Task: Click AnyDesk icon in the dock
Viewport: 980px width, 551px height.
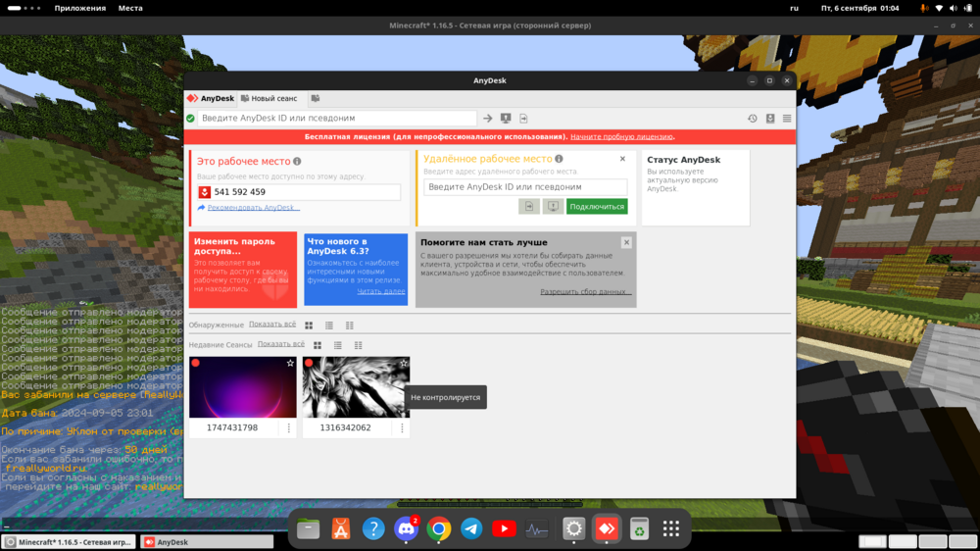Action: pos(607,529)
